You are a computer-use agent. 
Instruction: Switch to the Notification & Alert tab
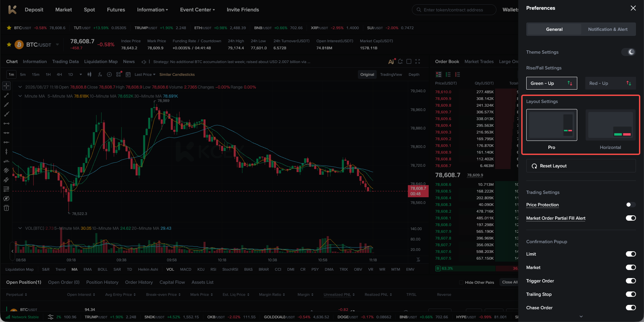(608, 29)
